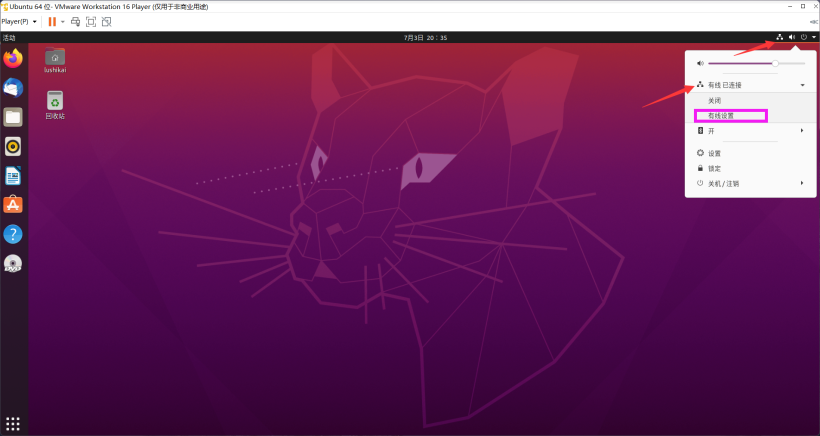Open the Player(P) menu
Viewport: 820px width, 436px height.
point(19,21)
